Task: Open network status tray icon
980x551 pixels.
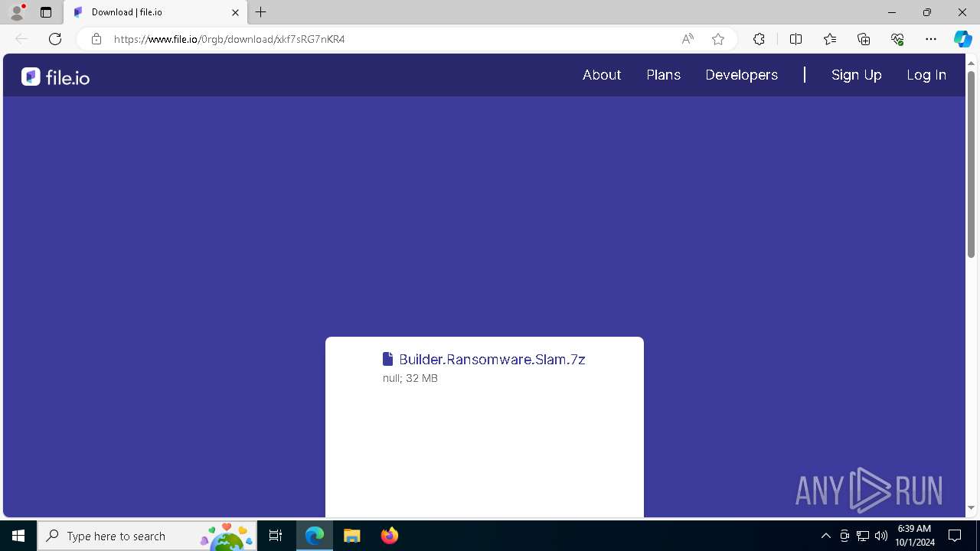Action: [x=863, y=536]
